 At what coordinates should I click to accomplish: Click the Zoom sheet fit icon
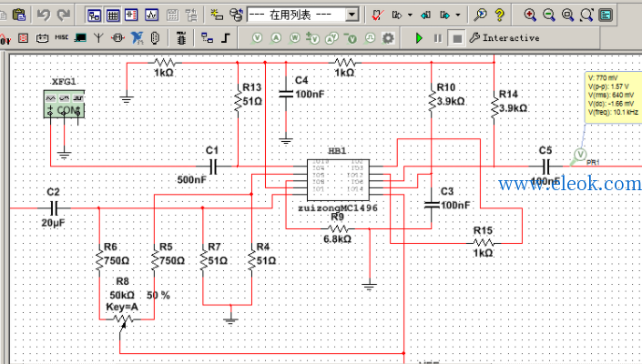(586, 15)
